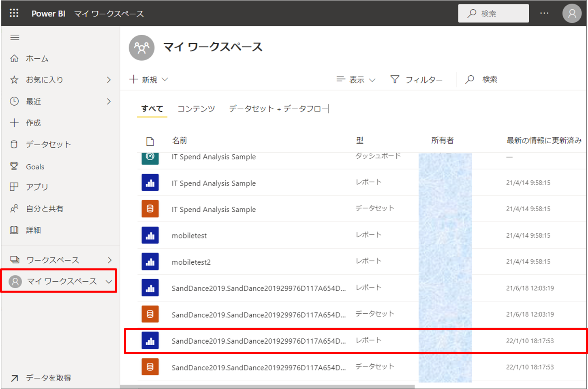Viewport: 588px width, 389px height.
Task: Open SandDance report dated 22/1/10 18:17:53
Action: point(259,341)
